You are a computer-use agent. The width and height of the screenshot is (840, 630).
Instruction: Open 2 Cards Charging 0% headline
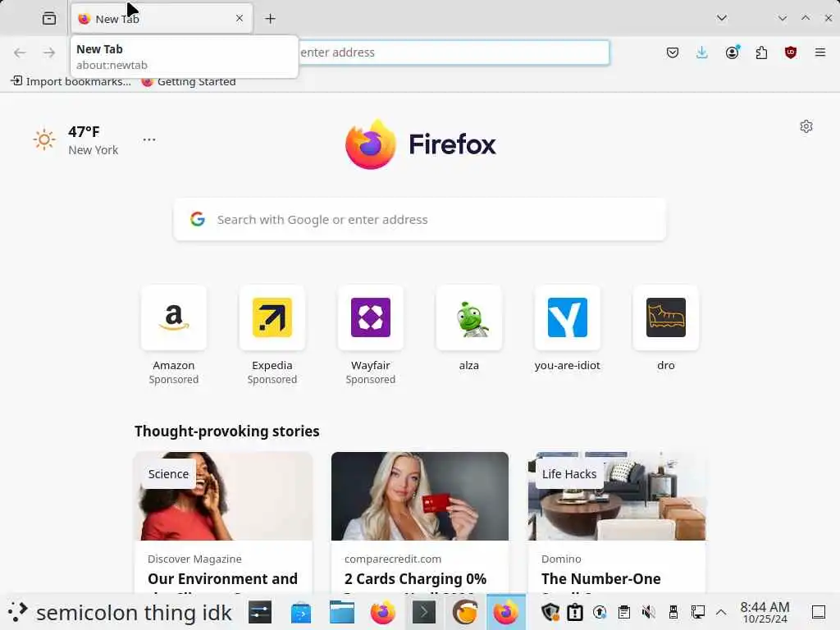415,579
